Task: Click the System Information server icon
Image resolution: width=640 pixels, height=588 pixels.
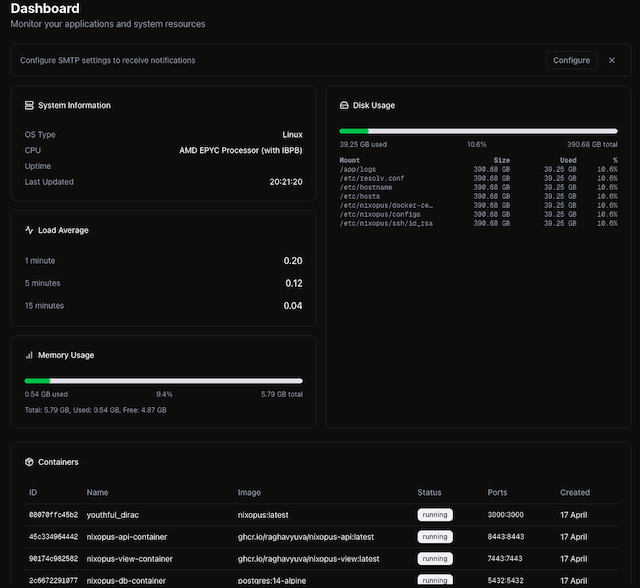Action: (29, 105)
